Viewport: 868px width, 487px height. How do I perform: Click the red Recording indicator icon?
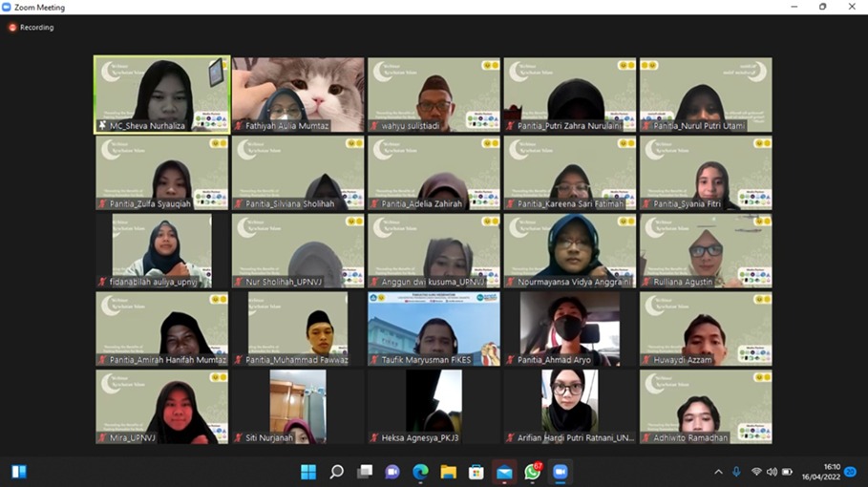coord(12,28)
